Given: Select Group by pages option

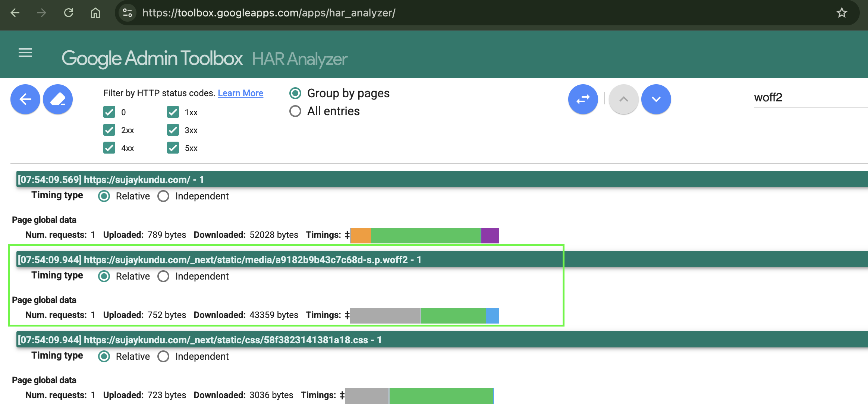Looking at the screenshot, I should [x=295, y=93].
